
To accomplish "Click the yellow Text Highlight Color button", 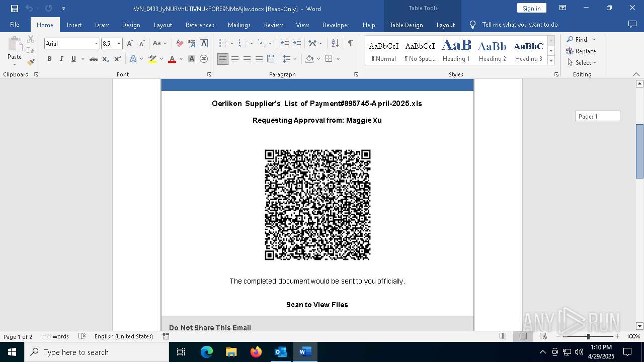I will click(152, 59).
